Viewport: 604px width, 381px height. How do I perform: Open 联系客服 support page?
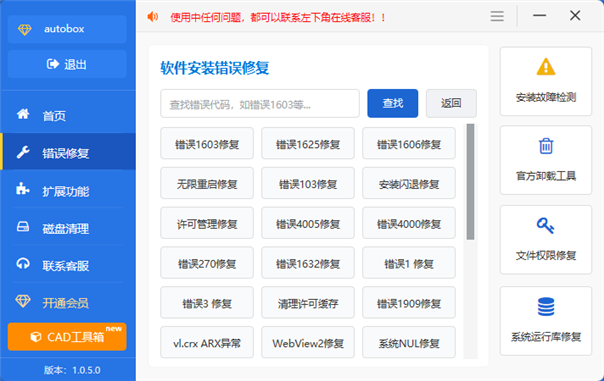pos(68,265)
